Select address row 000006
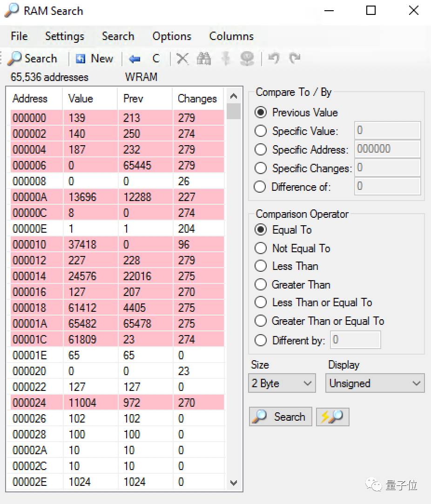The width and height of the screenshot is (431, 504). (x=117, y=165)
